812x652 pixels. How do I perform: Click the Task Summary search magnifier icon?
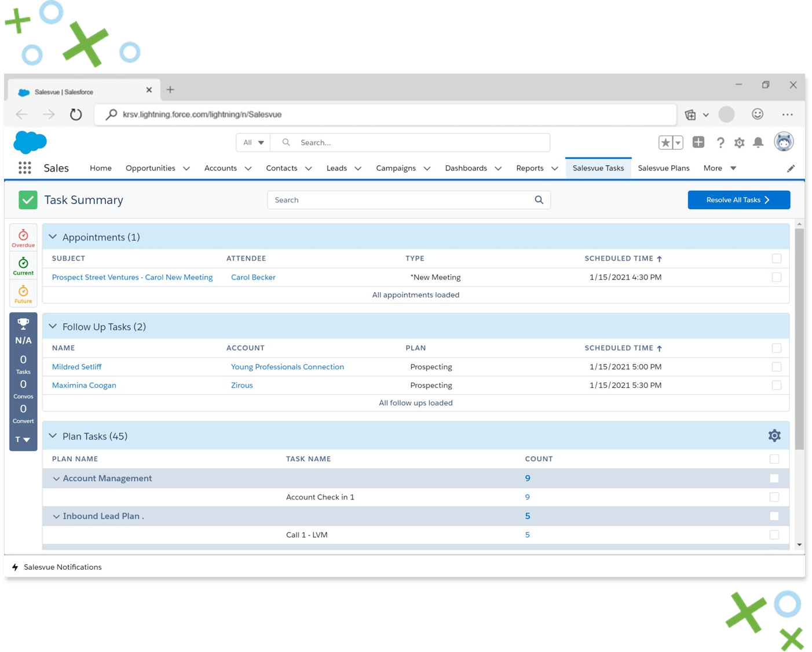click(539, 200)
